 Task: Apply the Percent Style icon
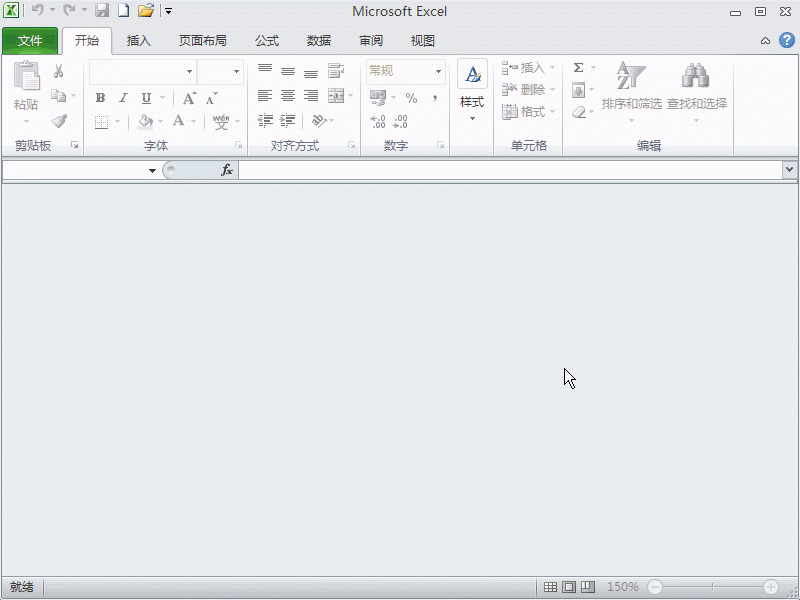pyautogui.click(x=410, y=99)
